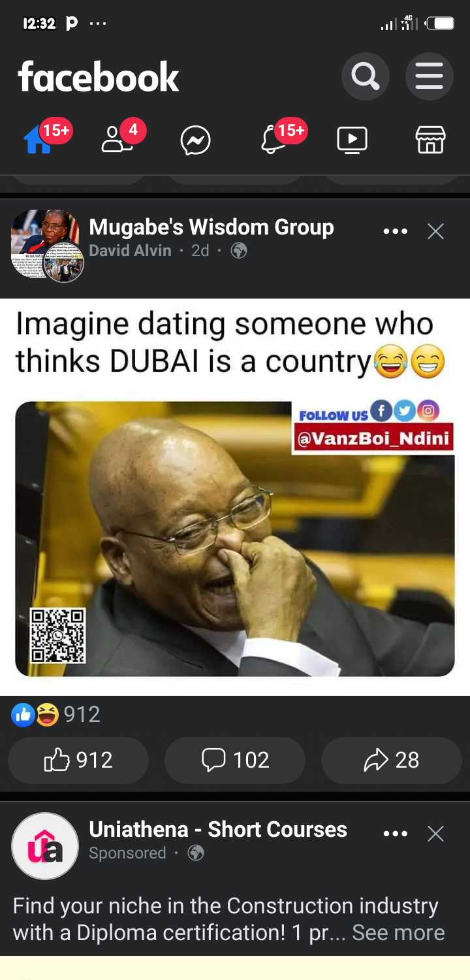Screen dimensions: 470x980
Task: Open Mugabe's Wisdom Group page
Action: 211,227
